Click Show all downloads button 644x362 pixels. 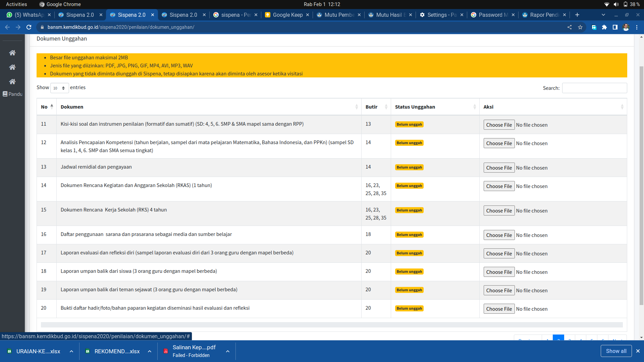coord(616,351)
